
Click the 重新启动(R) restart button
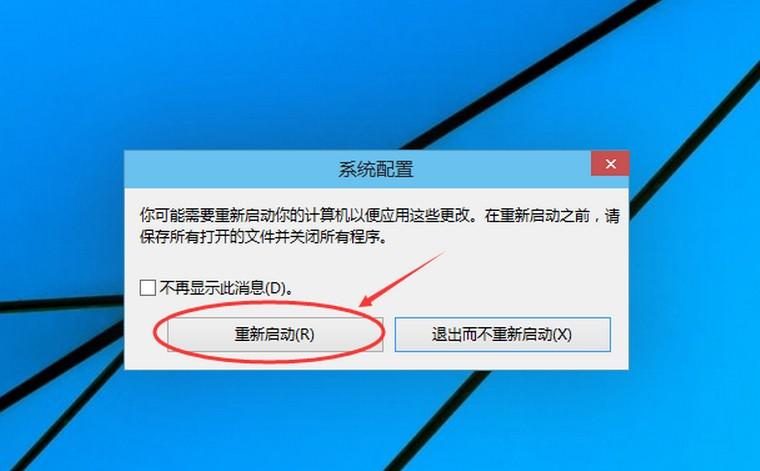(275, 334)
